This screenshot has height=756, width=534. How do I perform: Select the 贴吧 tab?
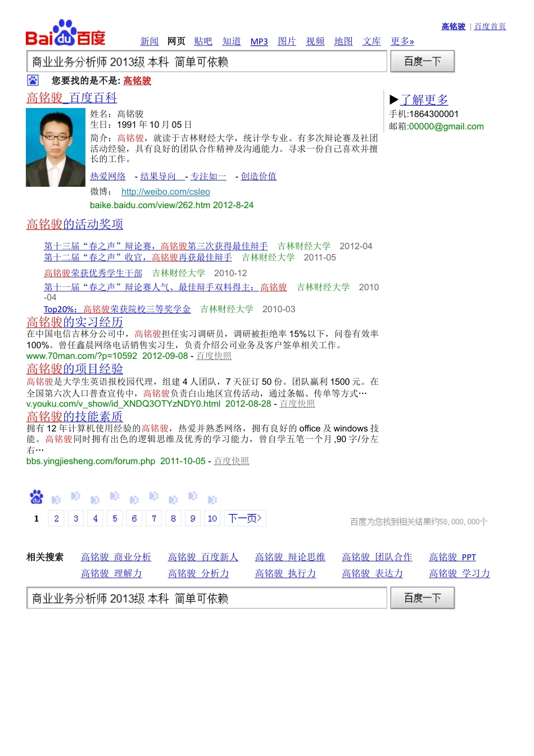(x=203, y=41)
